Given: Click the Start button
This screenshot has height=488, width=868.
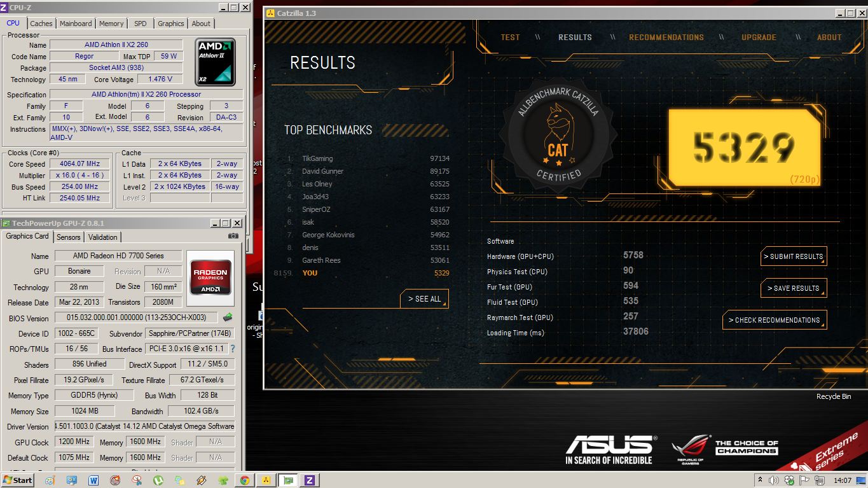Looking at the screenshot, I should pyautogui.click(x=17, y=480).
